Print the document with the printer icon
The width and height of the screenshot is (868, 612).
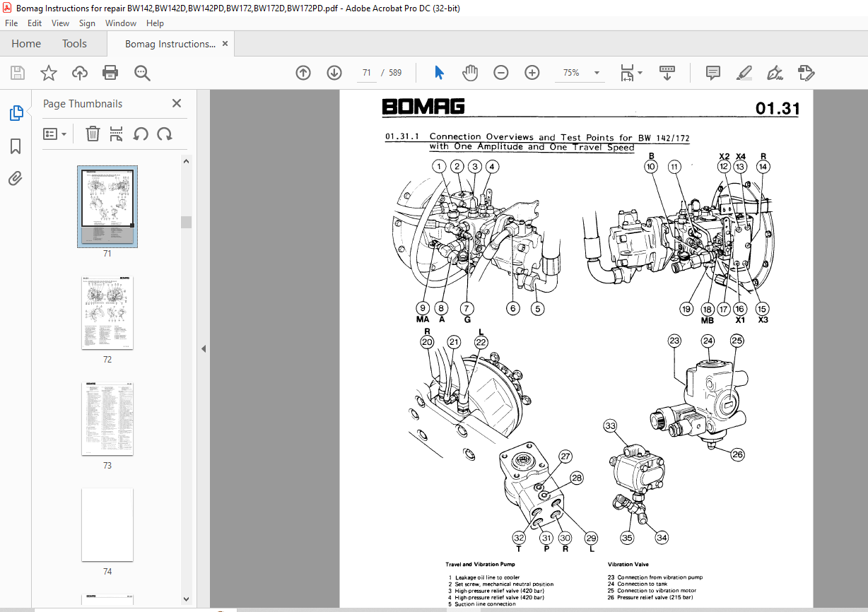pos(110,73)
